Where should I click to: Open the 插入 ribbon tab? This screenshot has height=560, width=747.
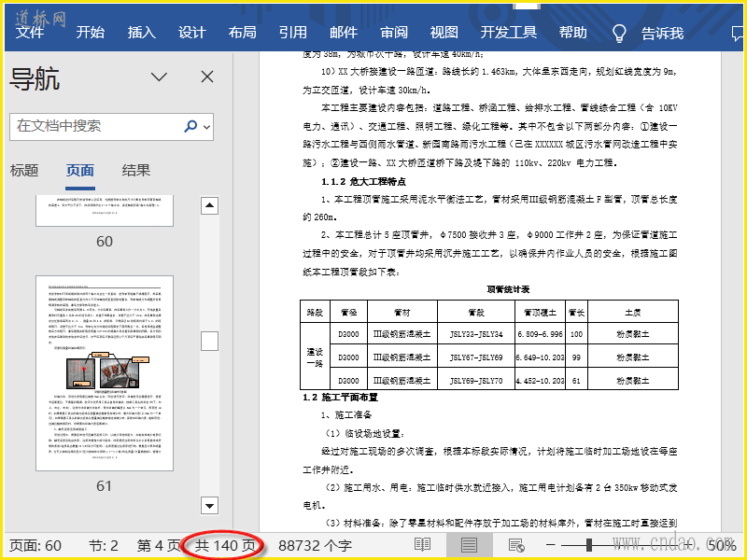tap(142, 33)
